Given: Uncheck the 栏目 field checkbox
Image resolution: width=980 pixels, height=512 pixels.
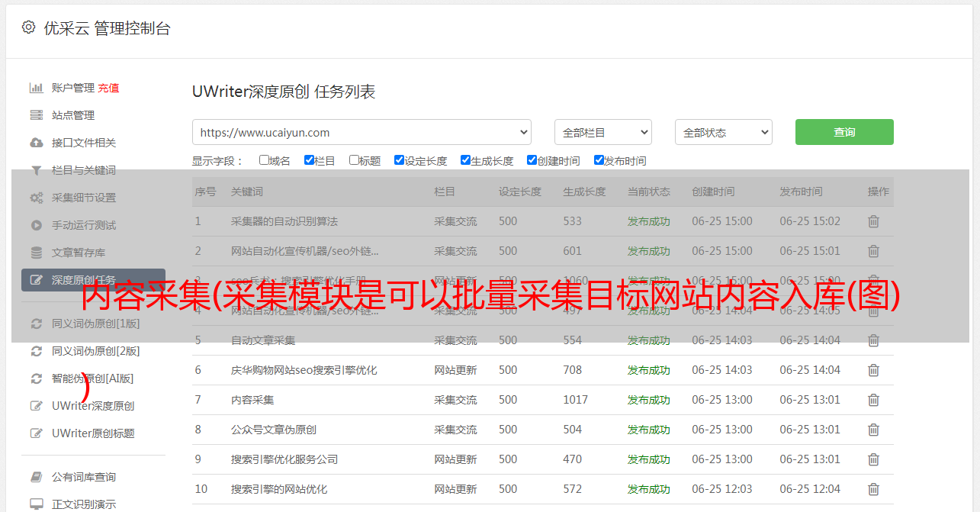Looking at the screenshot, I should pyautogui.click(x=309, y=160).
